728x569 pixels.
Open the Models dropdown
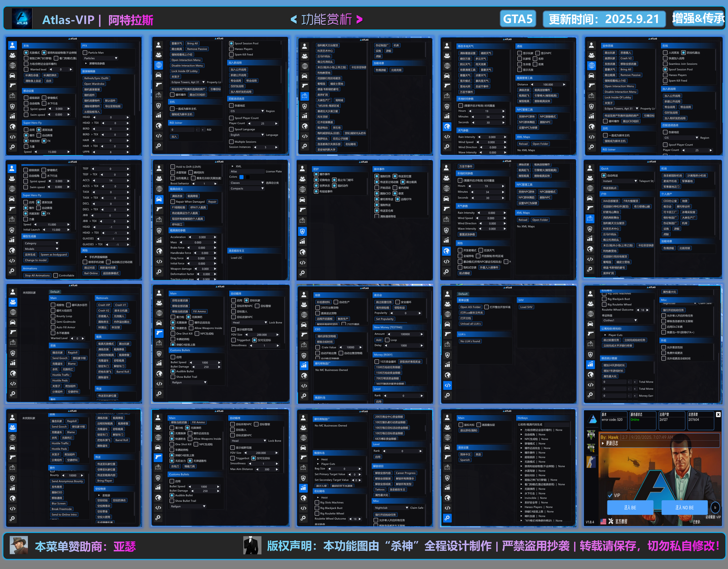(x=41, y=249)
